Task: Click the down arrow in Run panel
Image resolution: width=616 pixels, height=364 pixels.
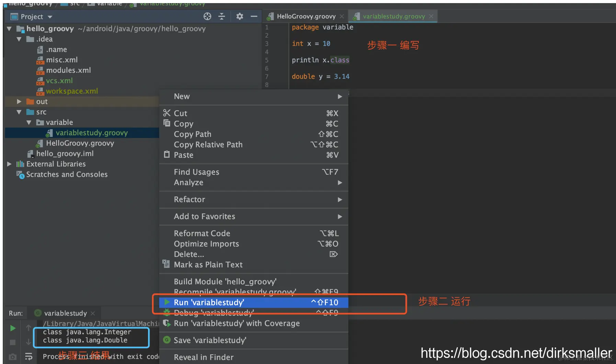Action: click(28, 342)
